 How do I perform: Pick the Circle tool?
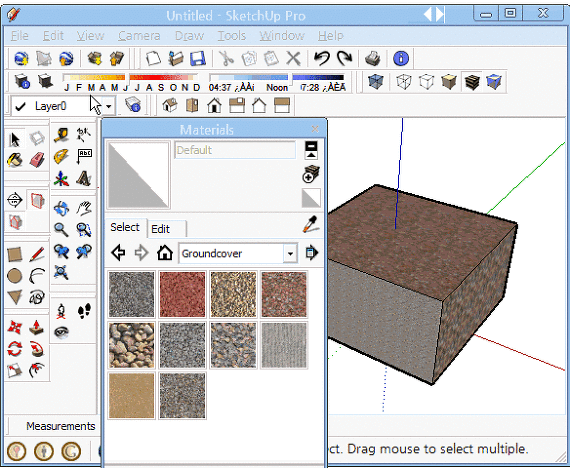15,276
